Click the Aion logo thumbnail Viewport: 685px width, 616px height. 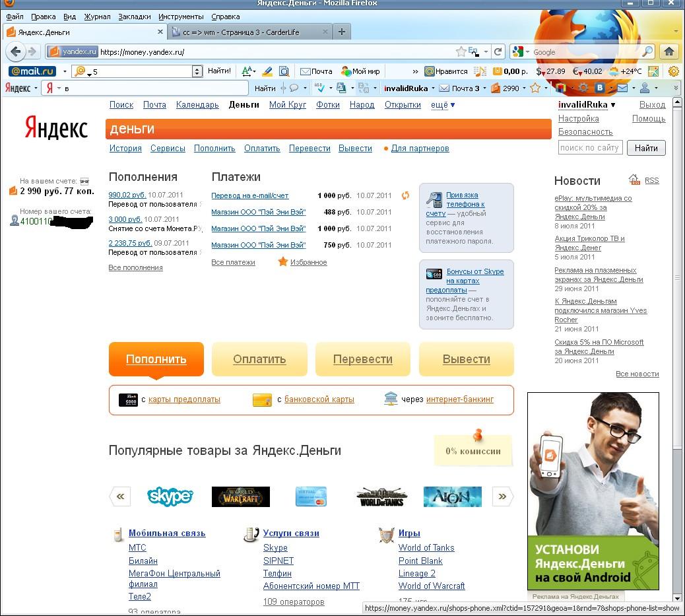[453, 496]
